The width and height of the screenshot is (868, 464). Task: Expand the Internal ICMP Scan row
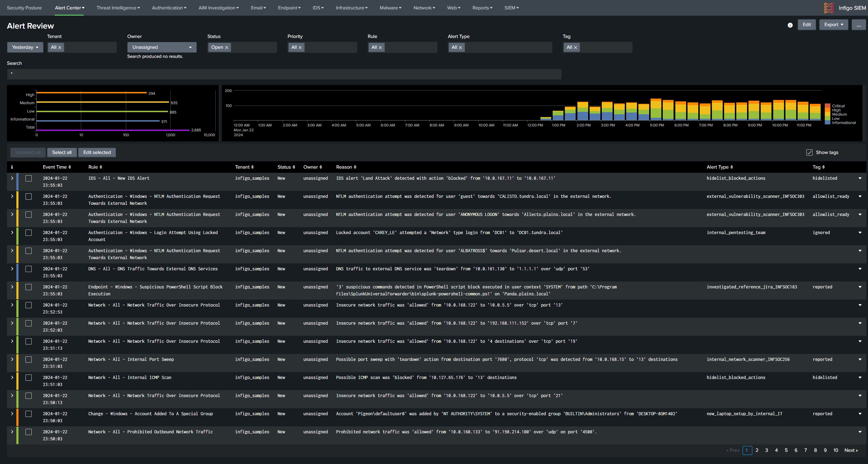tap(12, 378)
